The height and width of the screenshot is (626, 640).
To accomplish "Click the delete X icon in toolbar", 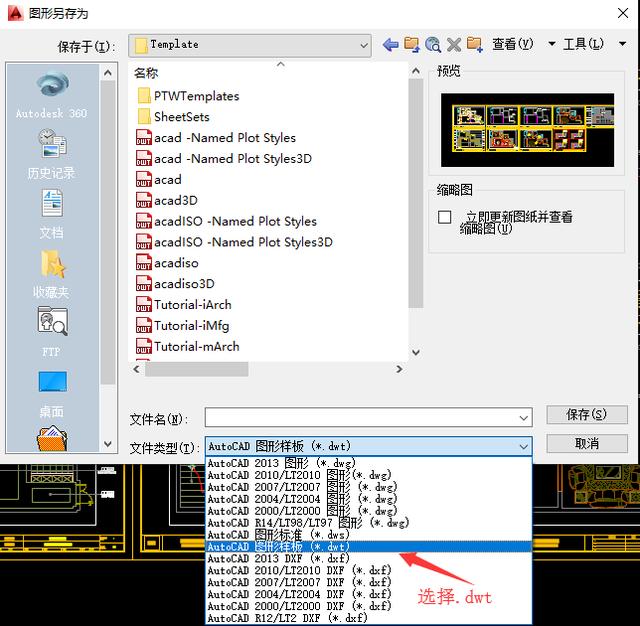I will point(453,44).
